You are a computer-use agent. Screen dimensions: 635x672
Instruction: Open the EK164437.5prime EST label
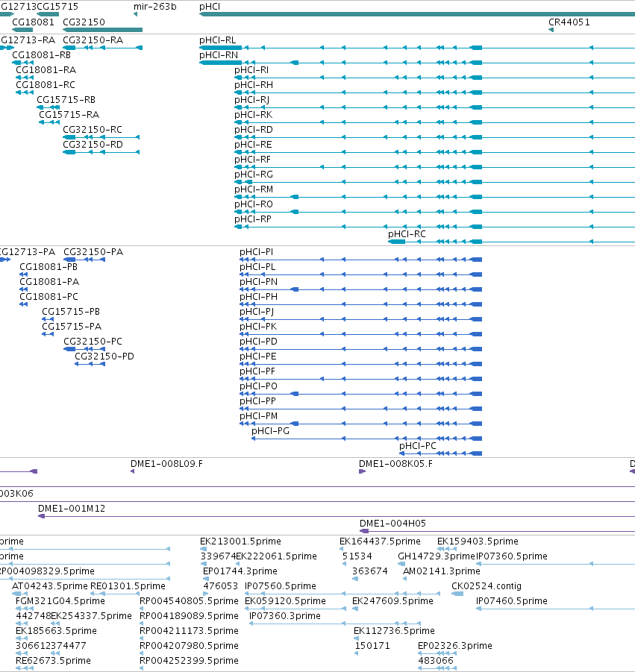381,541
